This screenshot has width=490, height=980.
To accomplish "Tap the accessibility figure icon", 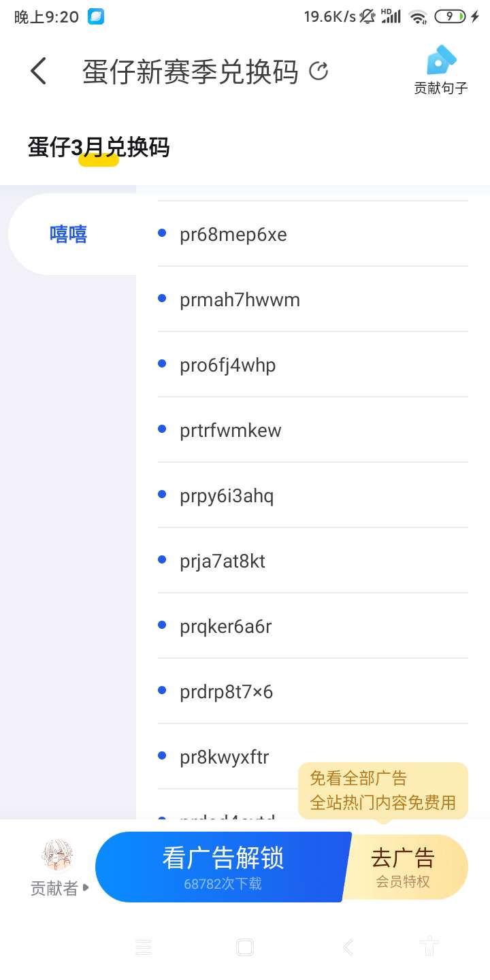I will pos(429,946).
